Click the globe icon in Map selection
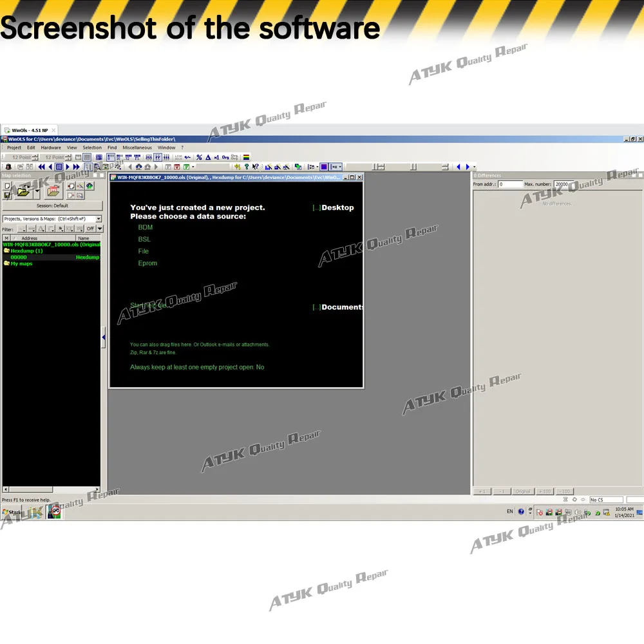This screenshot has height=644, width=644. pos(90,186)
